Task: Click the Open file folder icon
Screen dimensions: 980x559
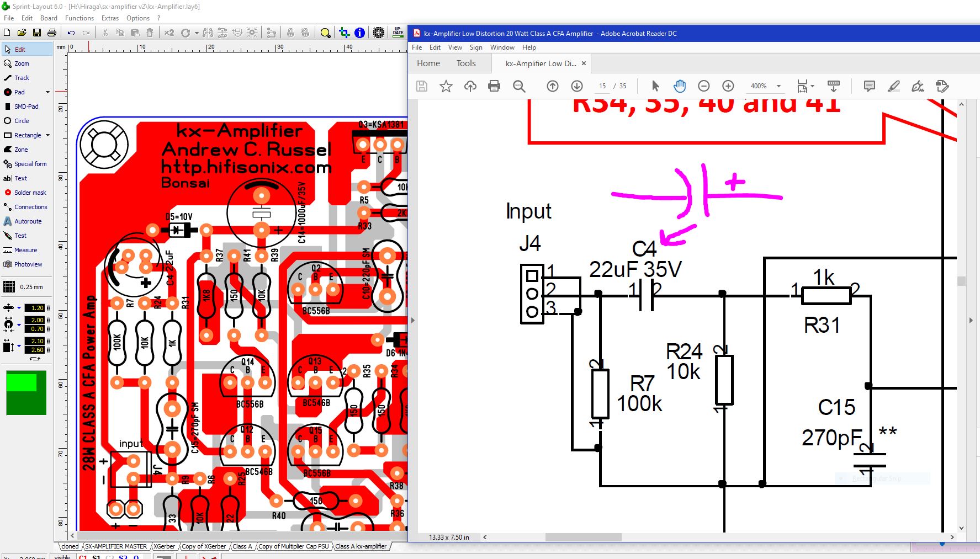Action: coord(22,33)
